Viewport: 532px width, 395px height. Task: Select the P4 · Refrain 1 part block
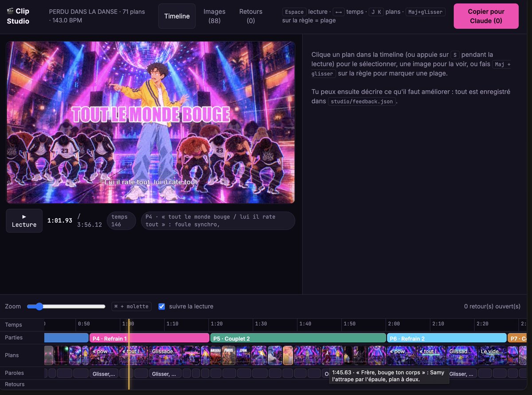(149, 338)
